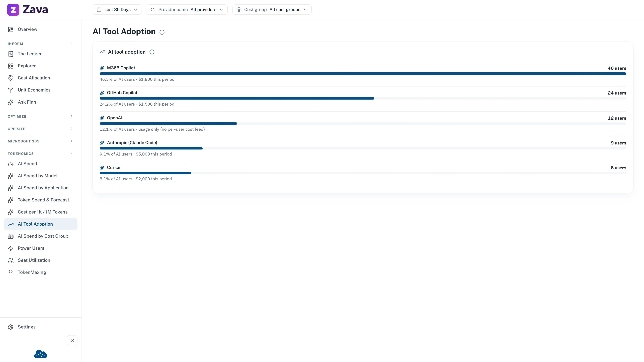Go to Power Users
Image resolution: width=644 pixels, height=362 pixels.
click(41, 248)
